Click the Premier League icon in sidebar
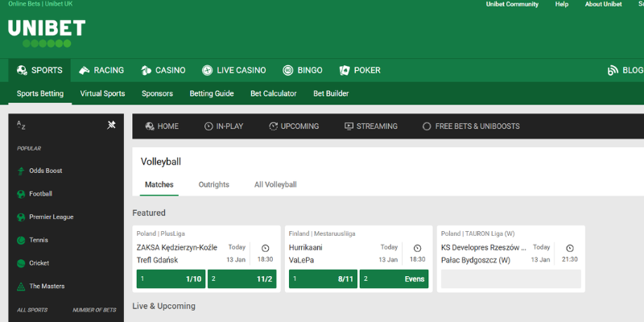Image resolution: width=644 pixels, height=322 pixels. [21, 217]
